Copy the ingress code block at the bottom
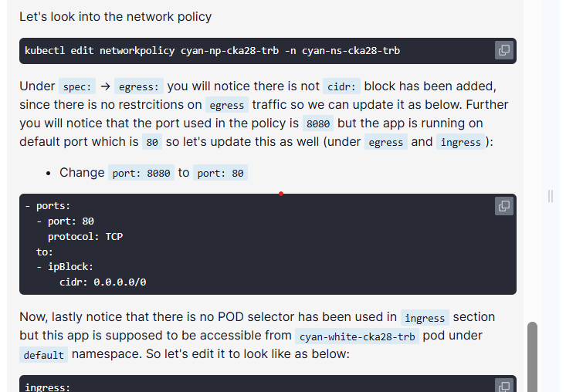This screenshot has height=392, width=566. click(x=504, y=386)
